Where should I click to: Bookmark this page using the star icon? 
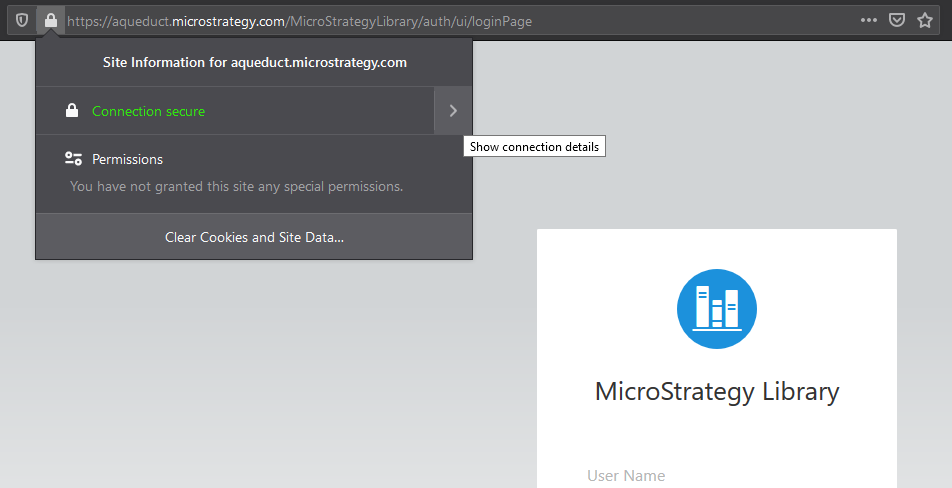tap(925, 21)
